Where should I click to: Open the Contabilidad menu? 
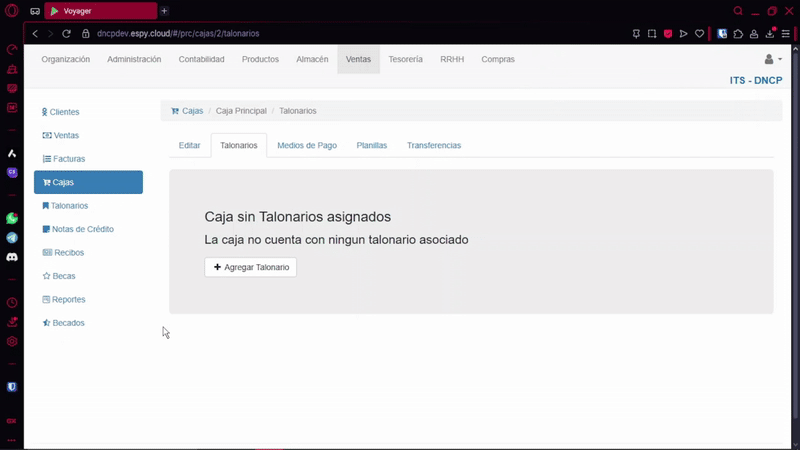(x=202, y=59)
